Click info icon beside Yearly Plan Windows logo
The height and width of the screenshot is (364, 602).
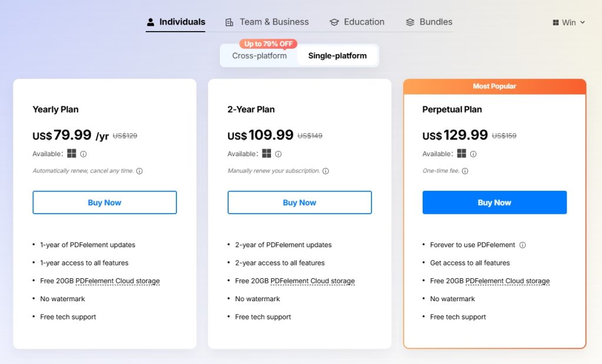tap(83, 154)
